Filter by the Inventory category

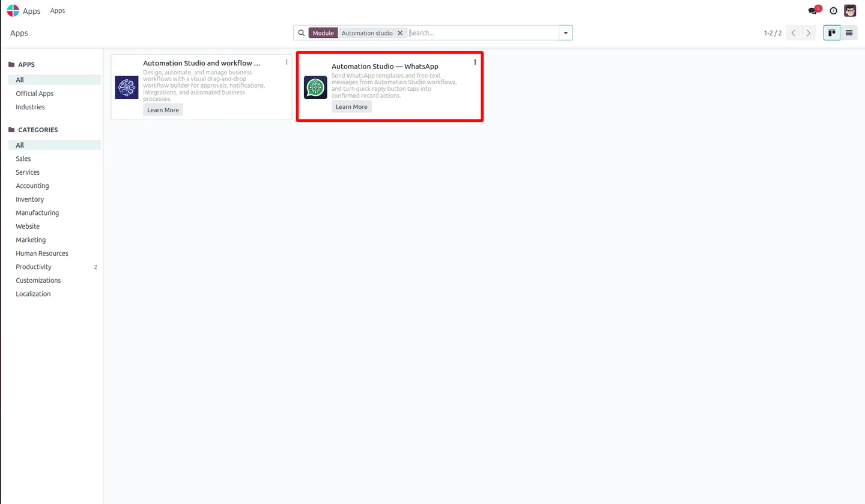pos(55,199)
